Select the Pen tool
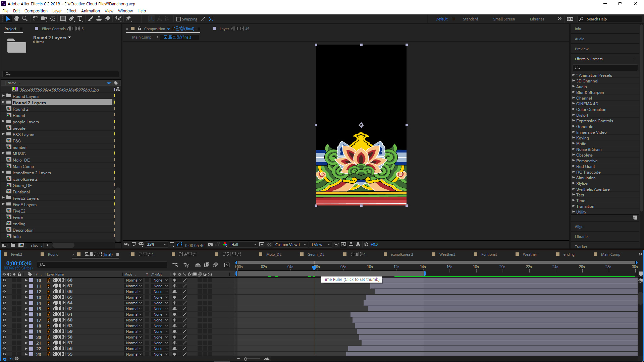The width and height of the screenshot is (644, 362). click(x=71, y=19)
